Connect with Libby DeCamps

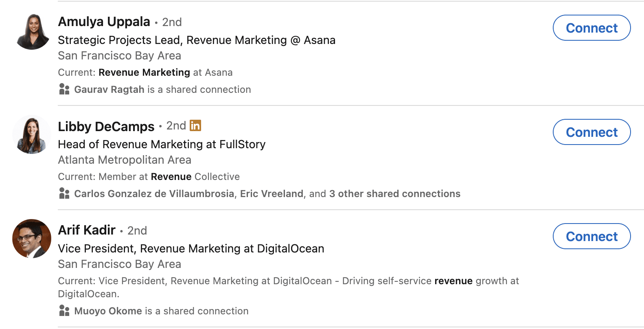pyautogui.click(x=591, y=132)
